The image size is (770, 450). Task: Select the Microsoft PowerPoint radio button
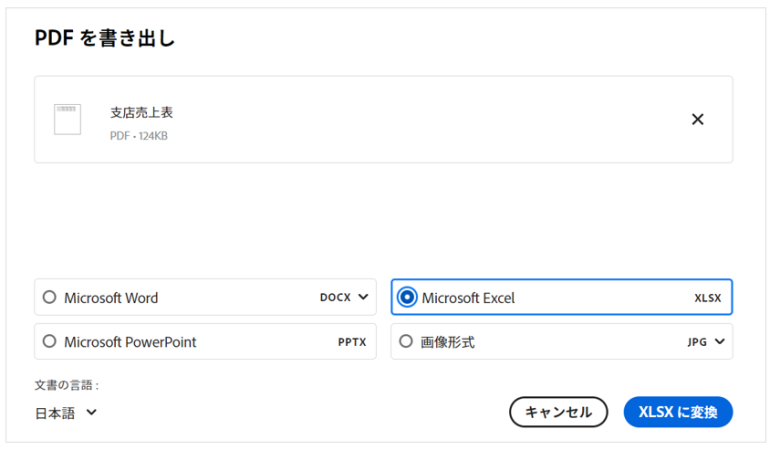pyautogui.click(x=50, y=341)
